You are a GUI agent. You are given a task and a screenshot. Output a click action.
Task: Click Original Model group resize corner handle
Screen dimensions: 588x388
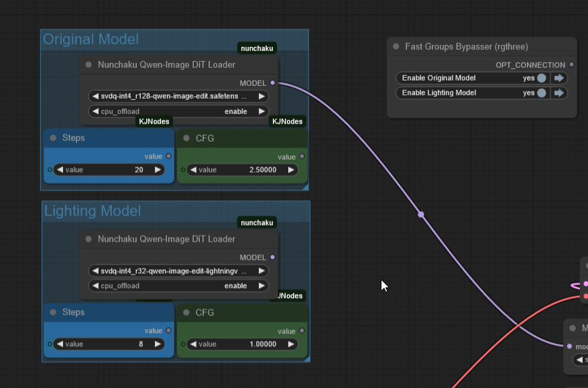click(x=306, y=187)
